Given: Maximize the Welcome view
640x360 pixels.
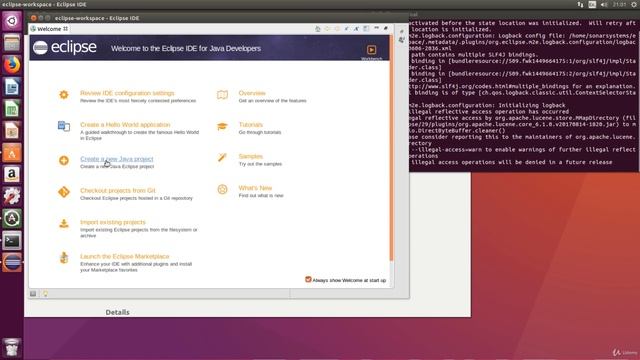Looking at the screenshot, I should pyautogui.click(x=386, y=28).
